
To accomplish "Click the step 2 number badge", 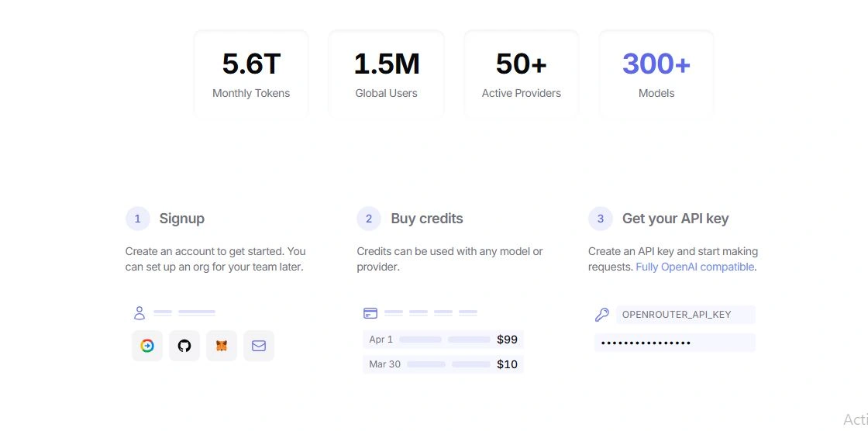I will point(369,219).
